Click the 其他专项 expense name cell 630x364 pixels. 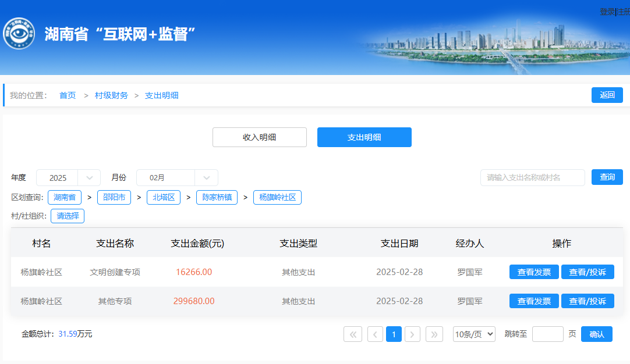coord(115,301)
